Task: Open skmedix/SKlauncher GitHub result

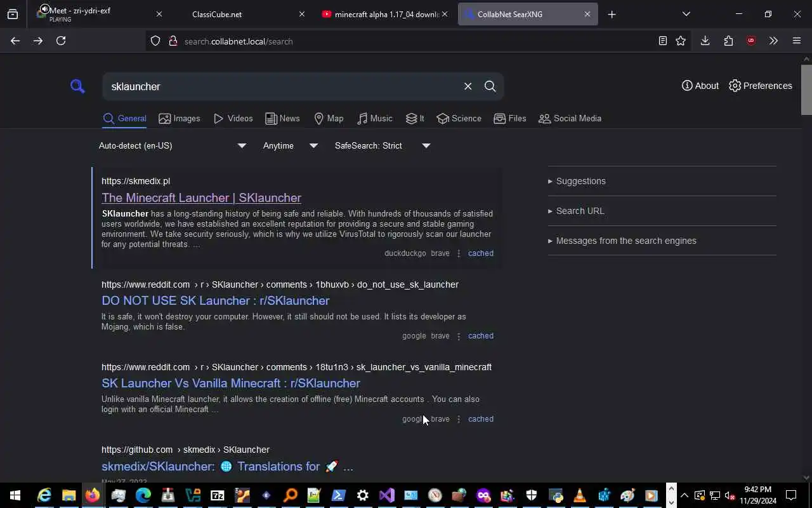Action: tap(227, 466)
